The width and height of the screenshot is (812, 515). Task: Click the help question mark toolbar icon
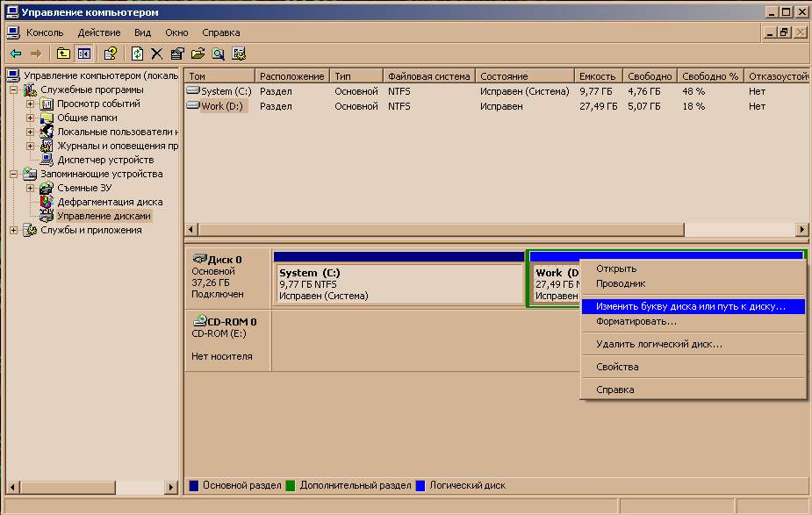tap(111, 54)
